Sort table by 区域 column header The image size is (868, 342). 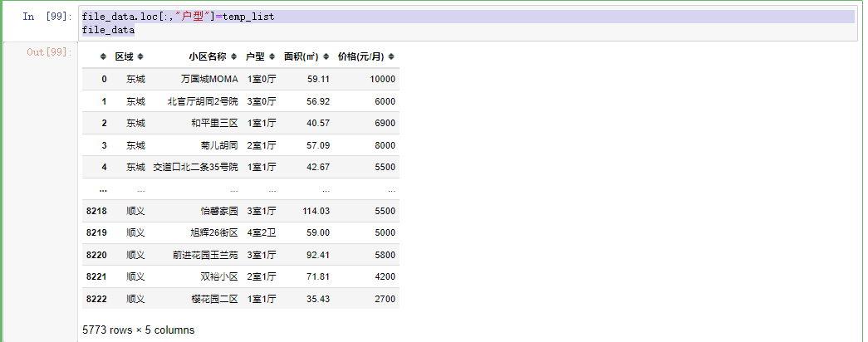[129, 56]
